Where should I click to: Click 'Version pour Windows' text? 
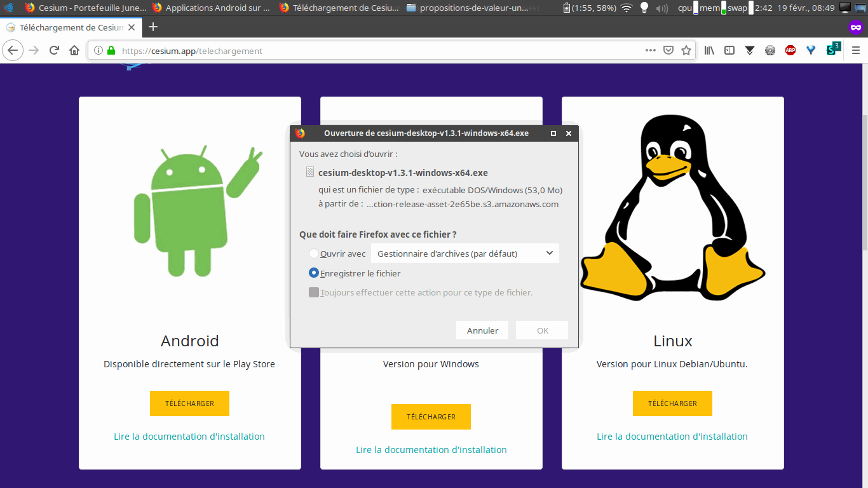pos(431,364)
